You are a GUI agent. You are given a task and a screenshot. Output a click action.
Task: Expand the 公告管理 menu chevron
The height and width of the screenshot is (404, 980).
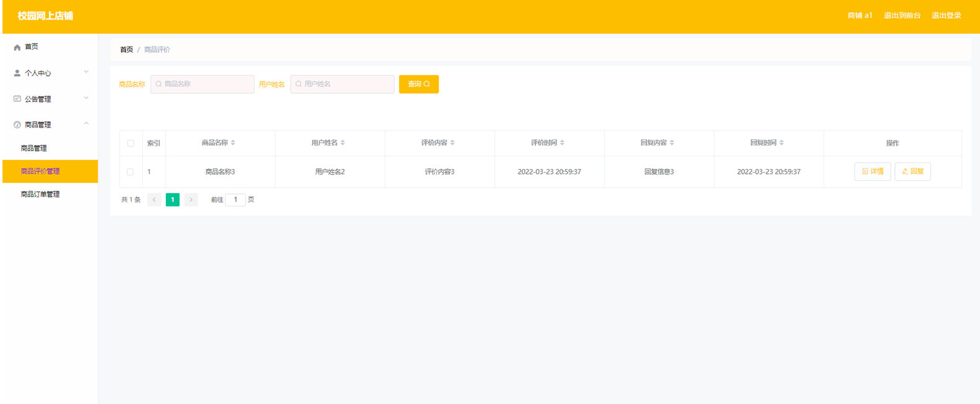point(86,98)
